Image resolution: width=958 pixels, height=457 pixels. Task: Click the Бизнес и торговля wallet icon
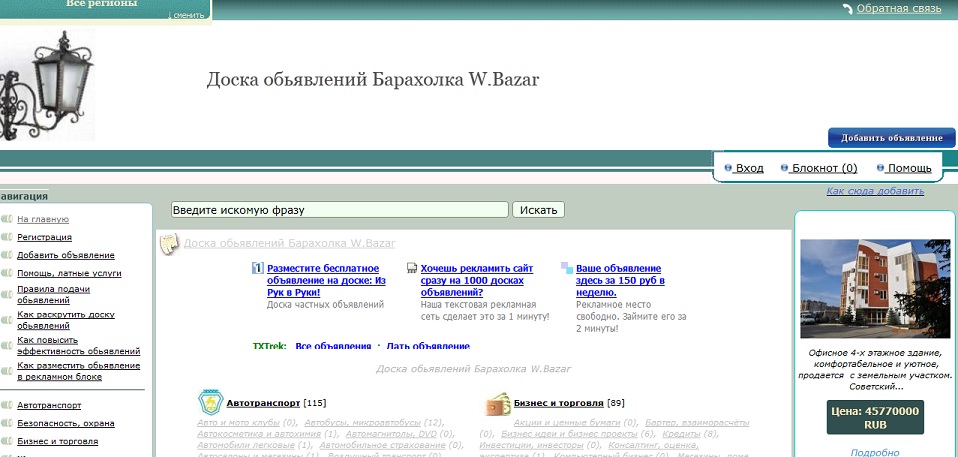(498, 402)
